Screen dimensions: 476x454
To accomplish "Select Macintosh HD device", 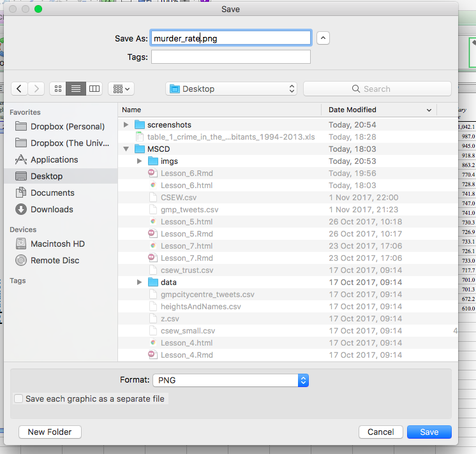I will [57, 244].
